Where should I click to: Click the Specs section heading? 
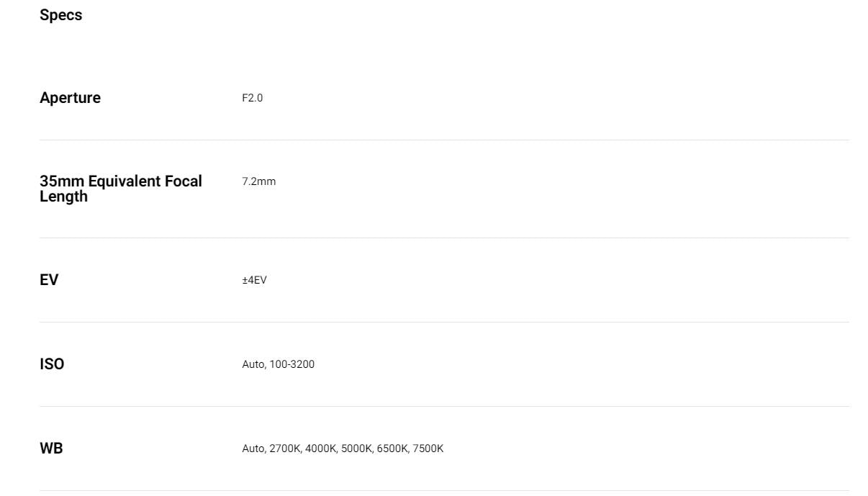point(60,15)
